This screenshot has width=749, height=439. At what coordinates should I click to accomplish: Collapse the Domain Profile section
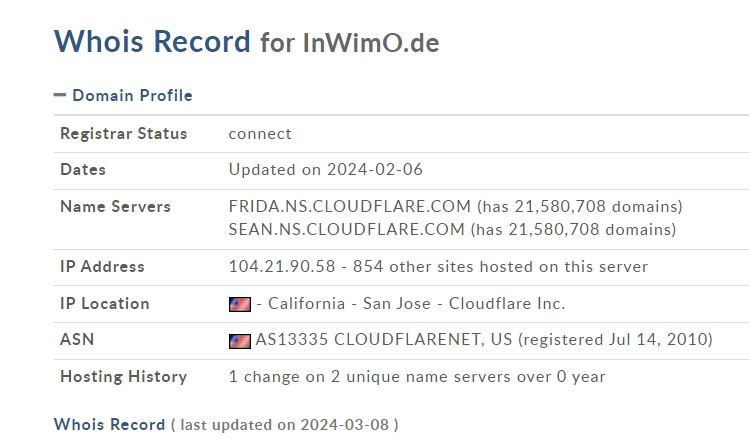tap(60, 95)
